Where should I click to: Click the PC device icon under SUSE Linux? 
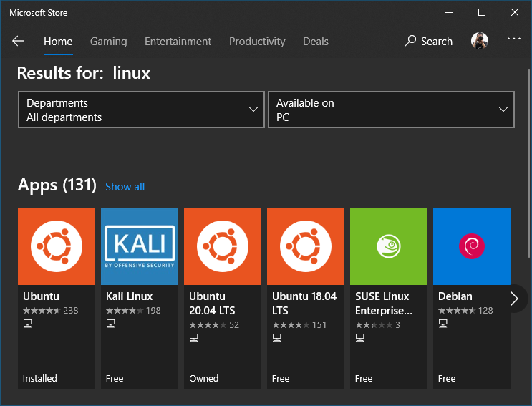tap(360, 338)
